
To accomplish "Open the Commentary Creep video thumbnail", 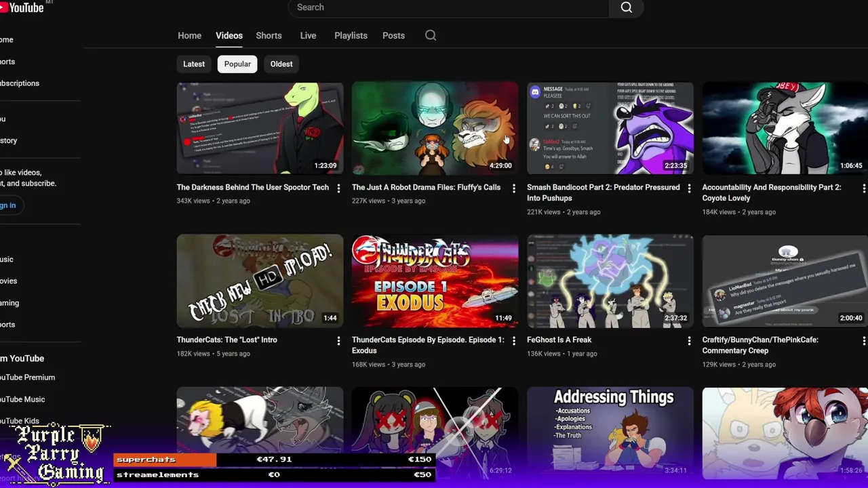I will coord(785,281).
